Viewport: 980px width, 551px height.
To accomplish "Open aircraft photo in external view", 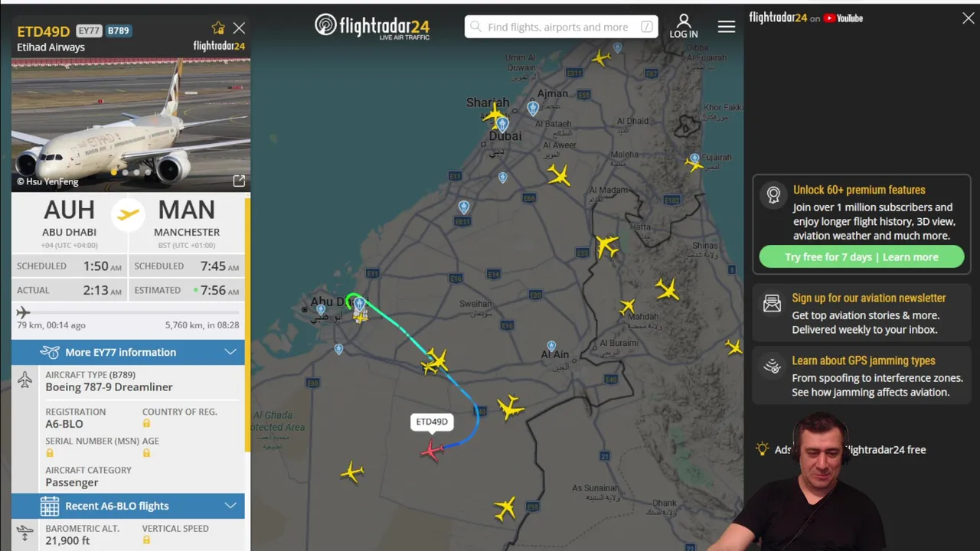I will click(x=239, y=181).
